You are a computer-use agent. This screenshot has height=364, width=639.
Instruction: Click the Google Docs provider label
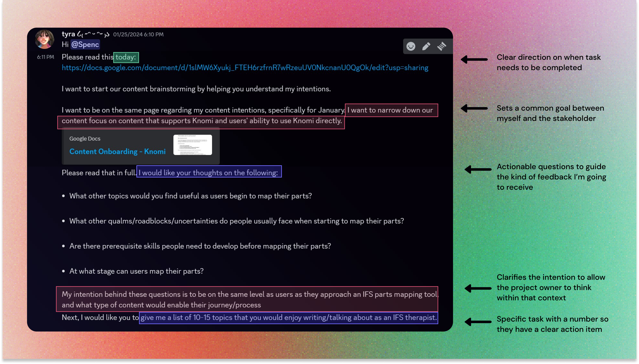(85, 139)
